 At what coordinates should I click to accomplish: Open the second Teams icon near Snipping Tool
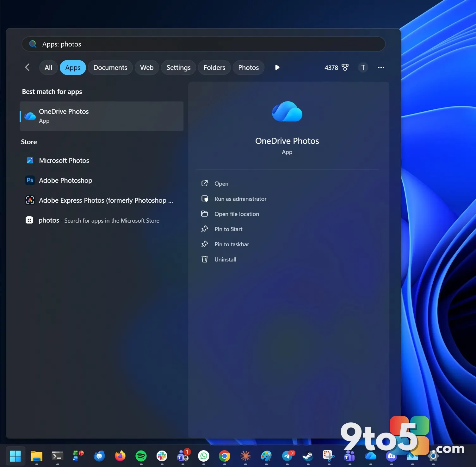point(350,456)
